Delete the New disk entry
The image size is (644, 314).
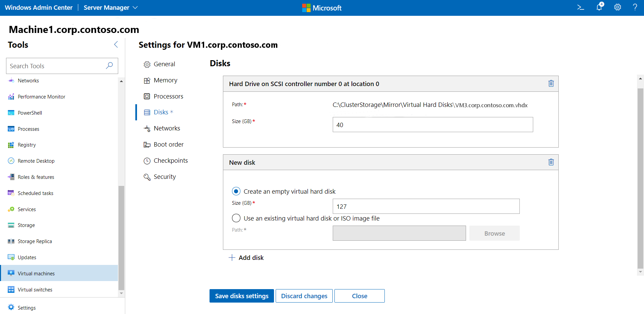coord(551,162)
